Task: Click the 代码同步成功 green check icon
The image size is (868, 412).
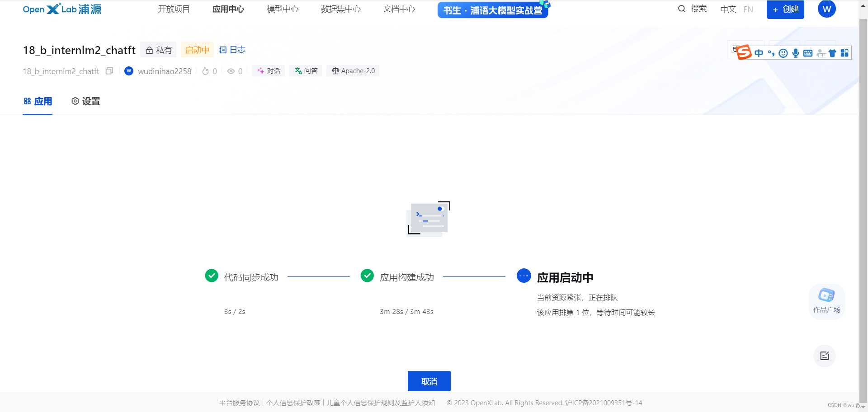Action: pyautogui.click(x=212, y=275)
